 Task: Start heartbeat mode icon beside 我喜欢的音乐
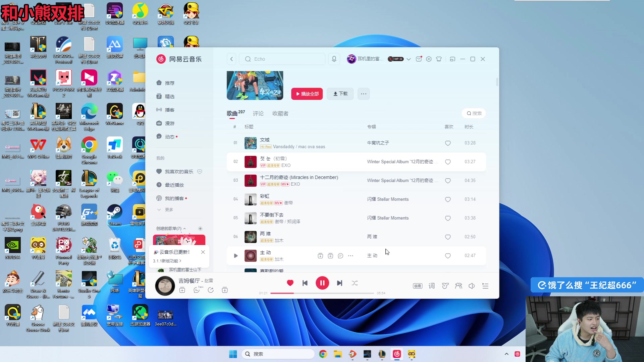tap(200, 171)
